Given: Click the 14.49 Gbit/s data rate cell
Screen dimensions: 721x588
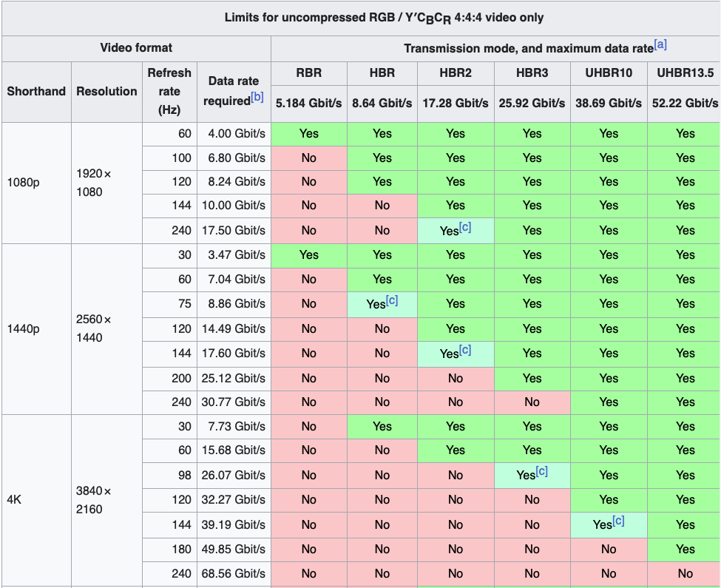Looking at the screenshot, I should (x=234, y=330).
